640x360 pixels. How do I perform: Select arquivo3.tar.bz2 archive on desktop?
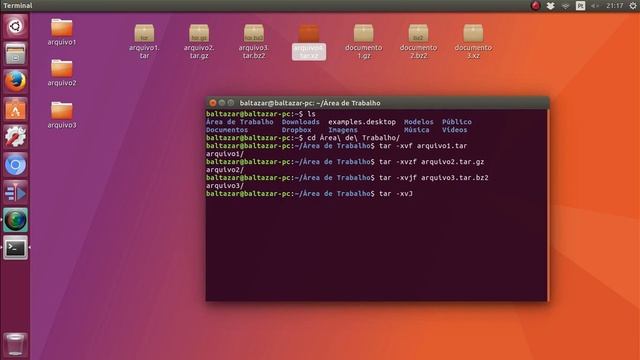click(x=253, y=42)
